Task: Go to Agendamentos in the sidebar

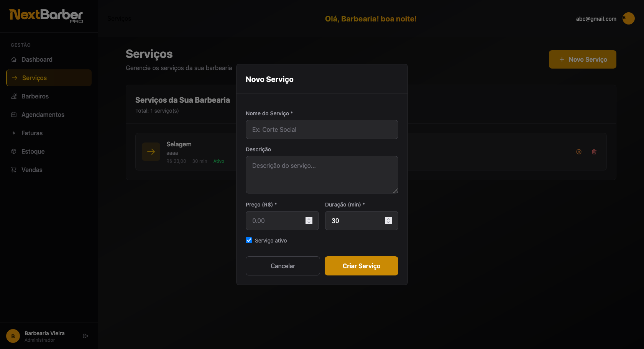Action: click(x=43, y=115)
